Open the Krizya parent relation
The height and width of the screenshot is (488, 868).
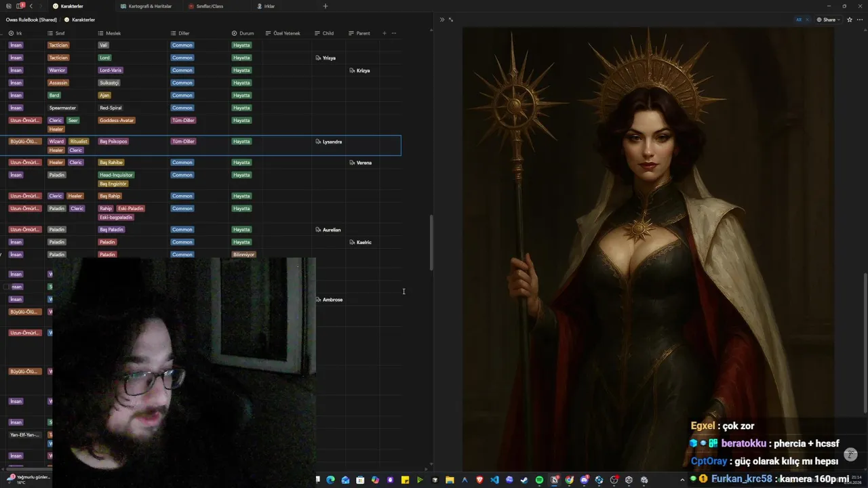click(x=359, y=70)
